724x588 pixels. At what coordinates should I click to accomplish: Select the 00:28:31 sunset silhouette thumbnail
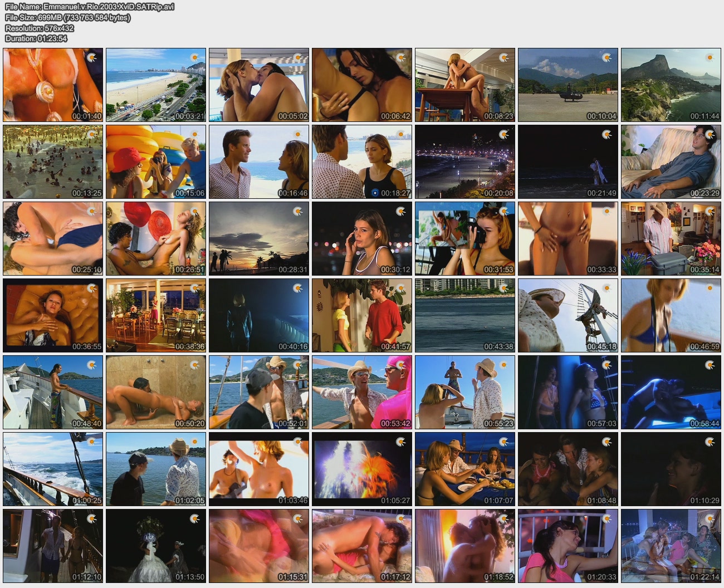(258, 238)
